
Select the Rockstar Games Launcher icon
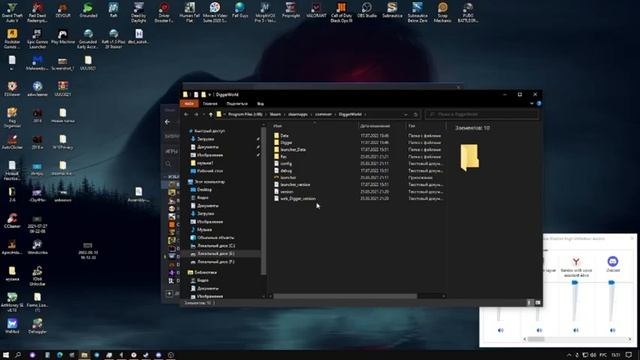[x=12, y=39]
